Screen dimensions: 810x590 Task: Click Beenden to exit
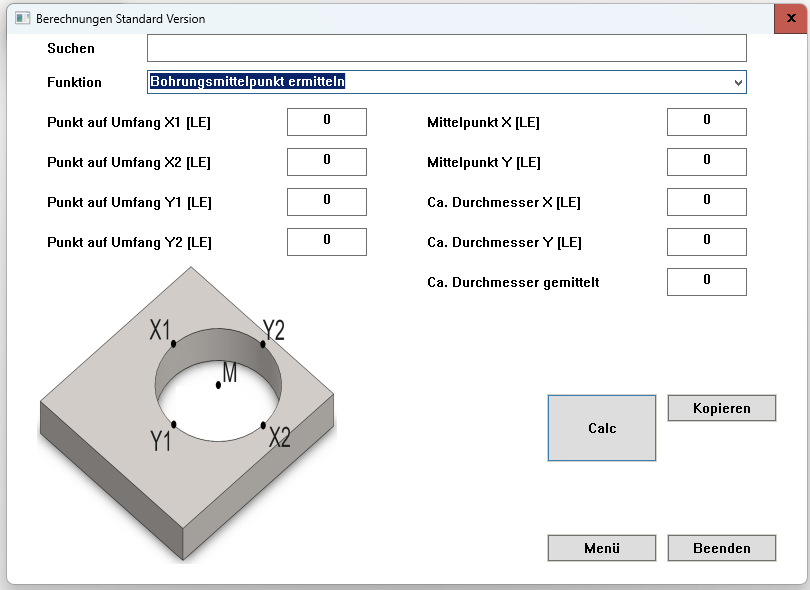pos(721,548)
